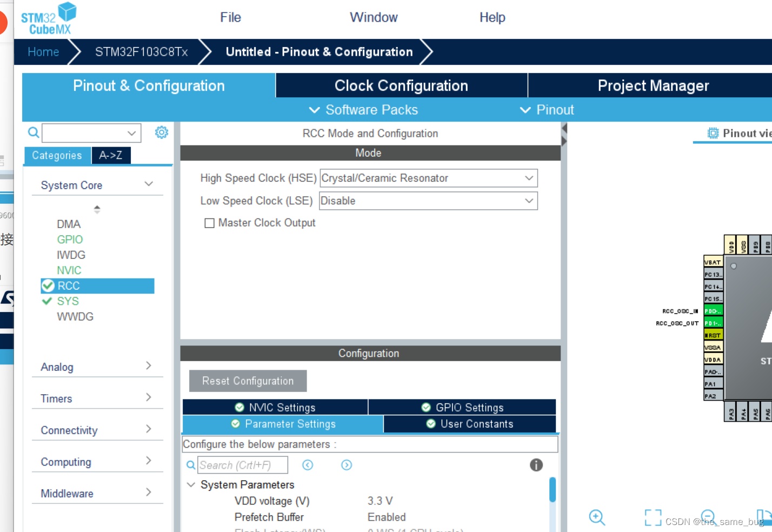Open the gear settings icon beside search
This screenshot has height=532, width=772.
tap(161, 132)
